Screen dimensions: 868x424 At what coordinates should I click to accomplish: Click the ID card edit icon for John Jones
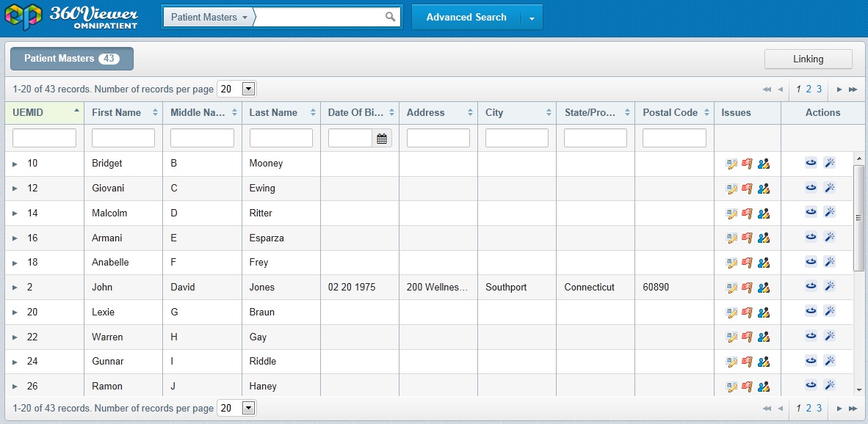coord(731,288)
